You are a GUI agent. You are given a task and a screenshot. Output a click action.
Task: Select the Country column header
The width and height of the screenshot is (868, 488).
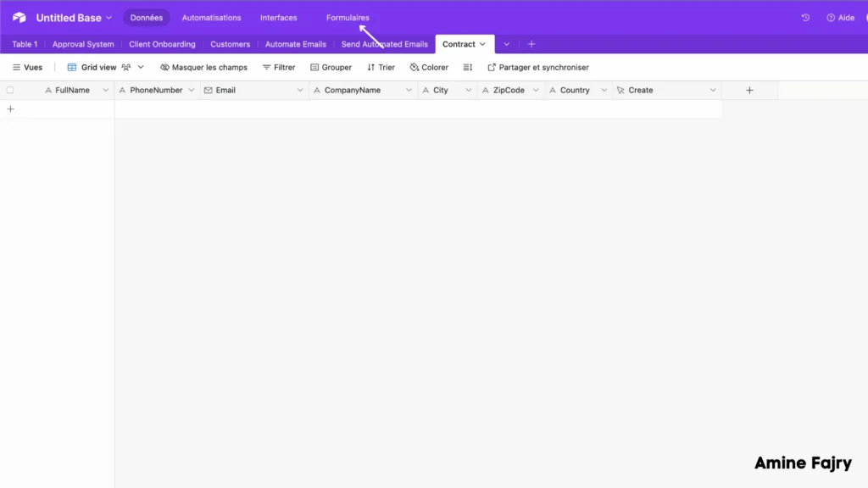point(578,90)
